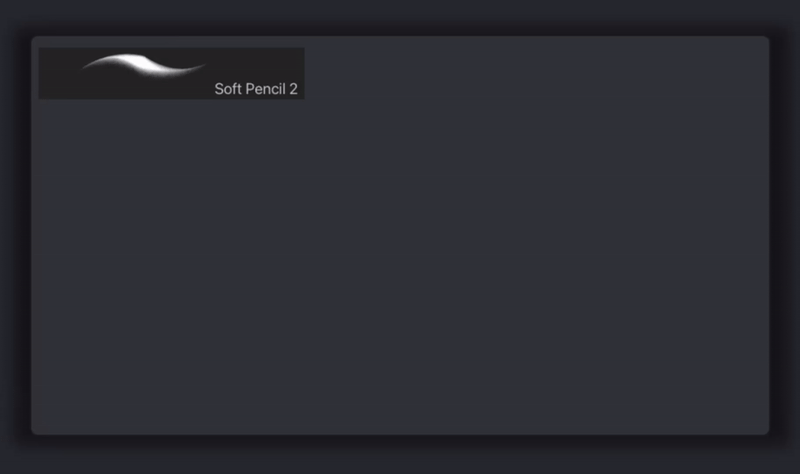Select the word "Pencil" in the brush label
This screenshot has width=800, height=474.
(x=265, y=89)
